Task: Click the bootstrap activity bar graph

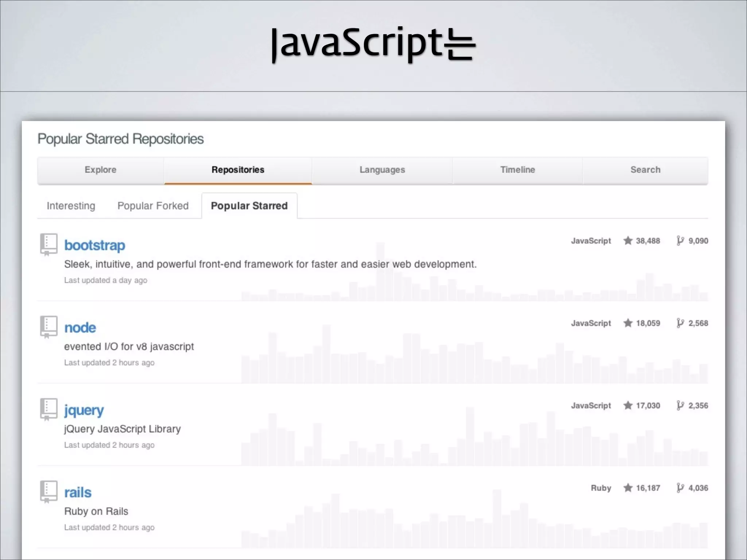Action: [x=474, y=272]
